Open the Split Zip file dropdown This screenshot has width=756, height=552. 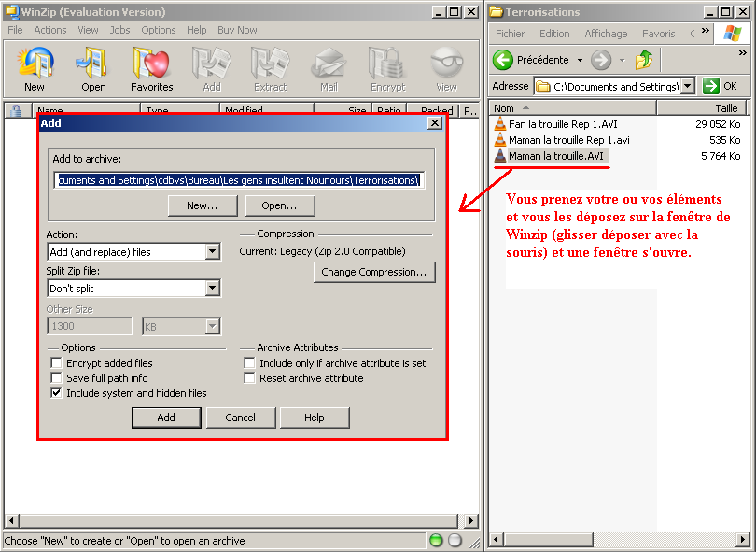click(212, 288)
